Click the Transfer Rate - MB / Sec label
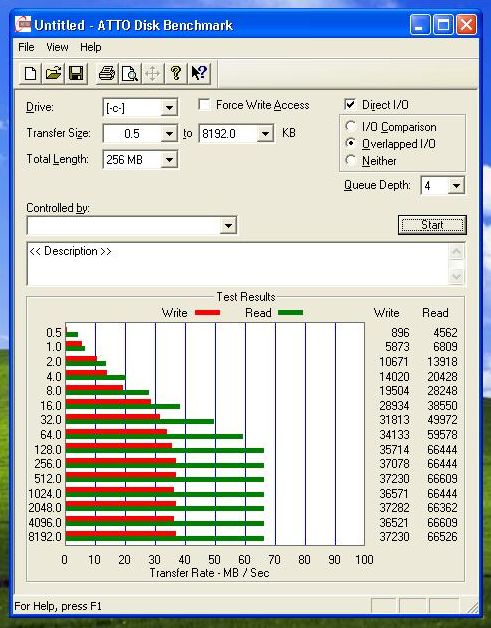 pos(209,573)
